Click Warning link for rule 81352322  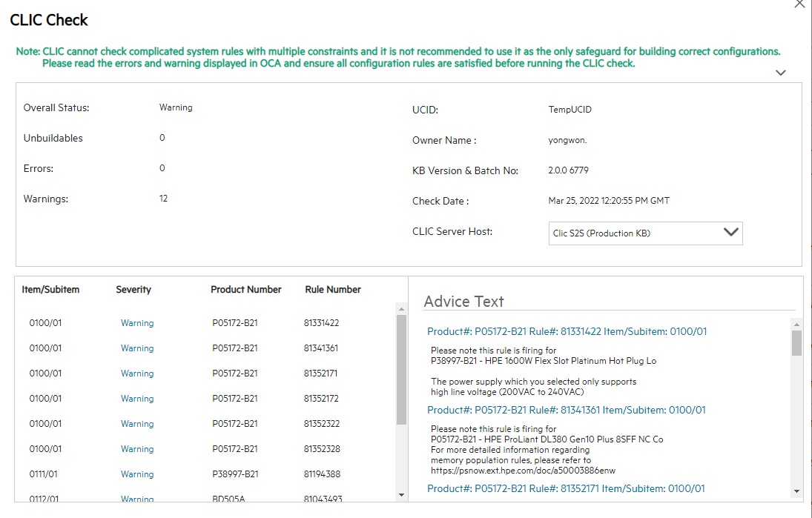[x=137, y=424]
